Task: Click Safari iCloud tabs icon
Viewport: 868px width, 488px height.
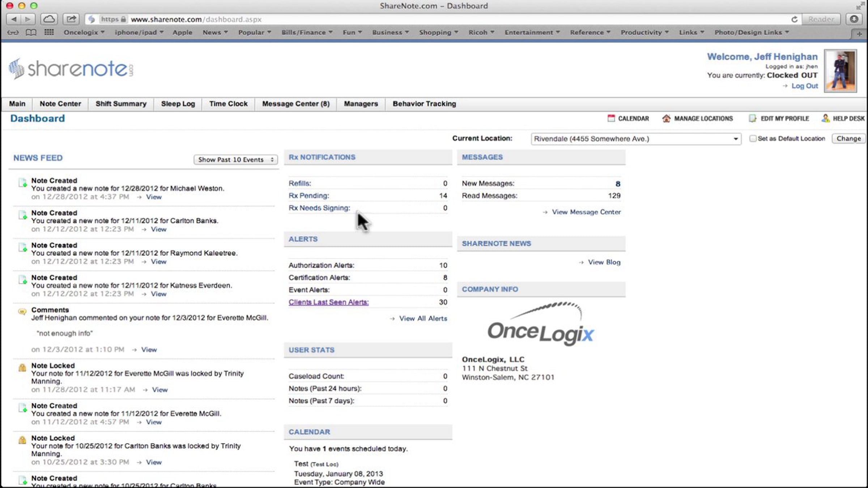Action: click(49, 19)
